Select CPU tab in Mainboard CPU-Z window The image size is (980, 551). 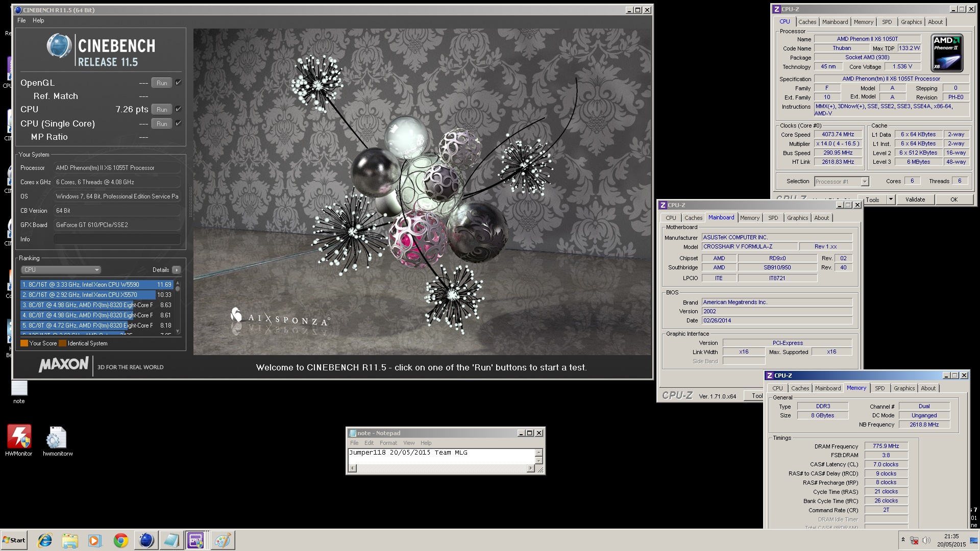[x=671, y=218]
